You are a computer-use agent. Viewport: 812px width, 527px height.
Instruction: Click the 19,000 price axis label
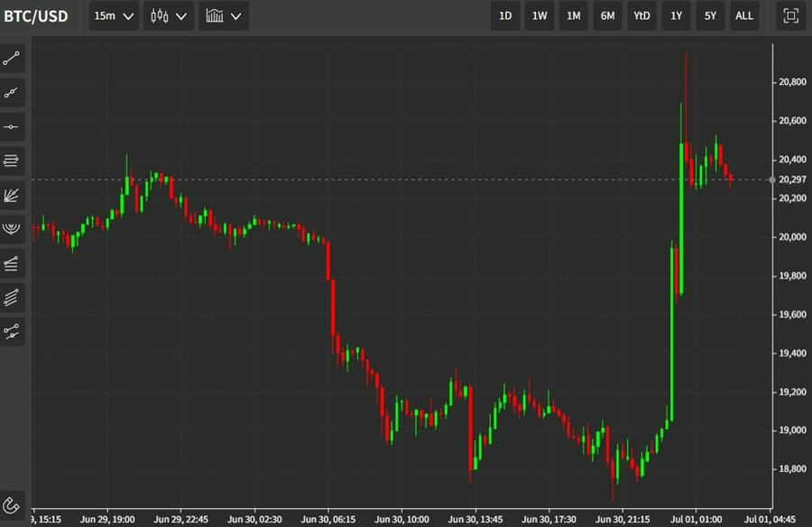pos(792,430)
